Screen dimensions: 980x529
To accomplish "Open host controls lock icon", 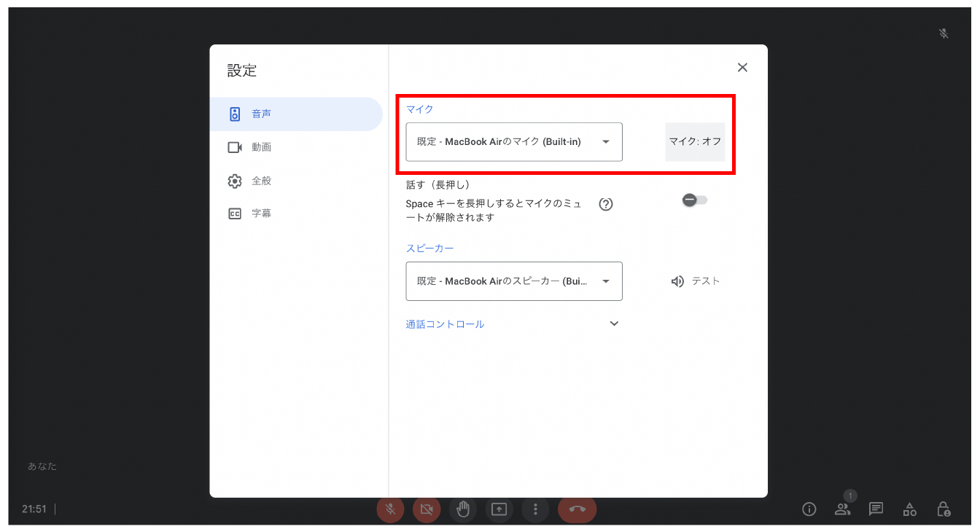I will [x=944, y=509].
